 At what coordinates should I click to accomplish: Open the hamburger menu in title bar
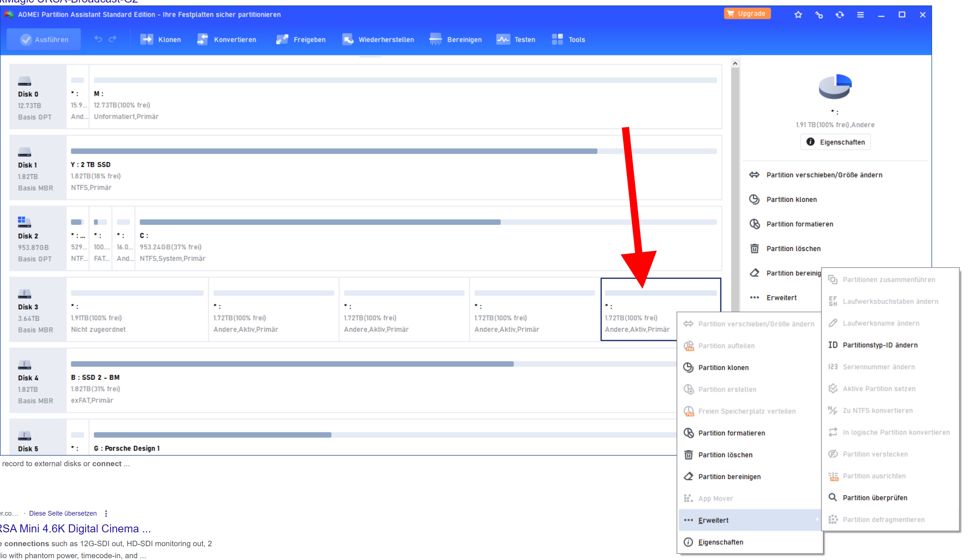(860, 15)
